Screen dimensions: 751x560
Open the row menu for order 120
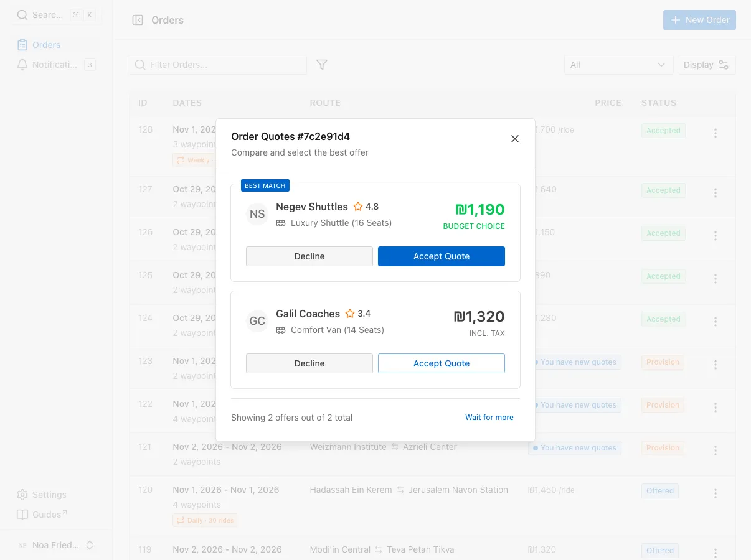(716, 493)
